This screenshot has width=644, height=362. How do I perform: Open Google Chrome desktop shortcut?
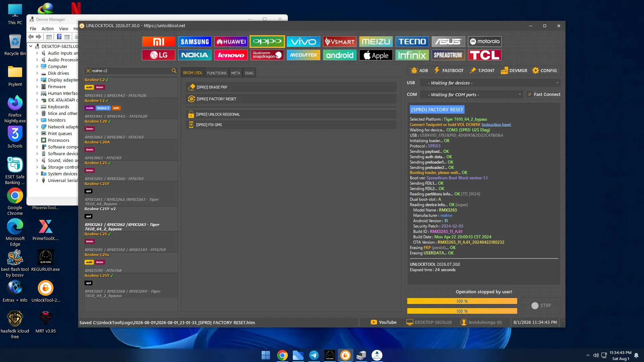point(15,201)
